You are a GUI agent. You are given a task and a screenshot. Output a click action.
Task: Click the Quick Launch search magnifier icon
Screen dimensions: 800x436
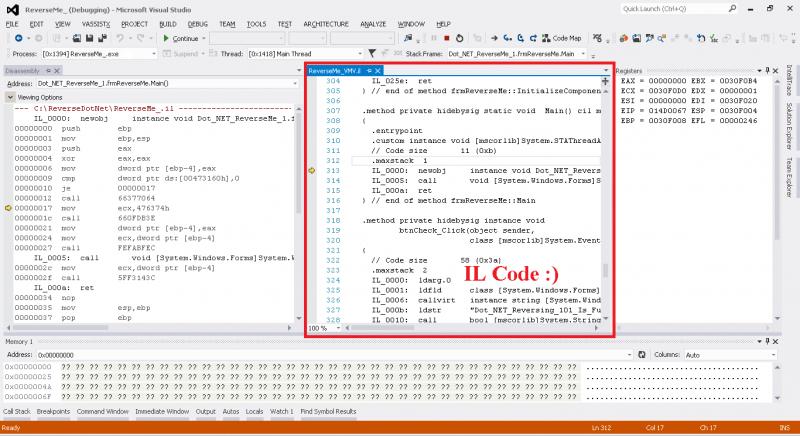point(732,9)
